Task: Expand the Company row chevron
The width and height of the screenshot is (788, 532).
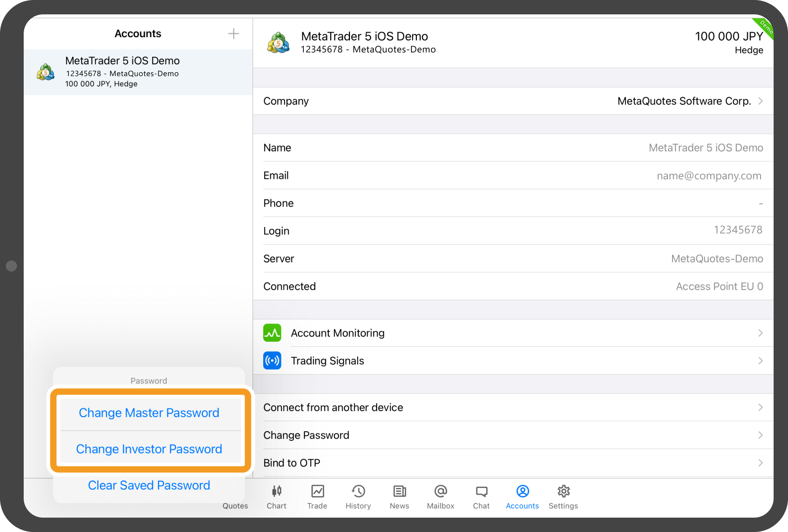Action: click(760, 101)
